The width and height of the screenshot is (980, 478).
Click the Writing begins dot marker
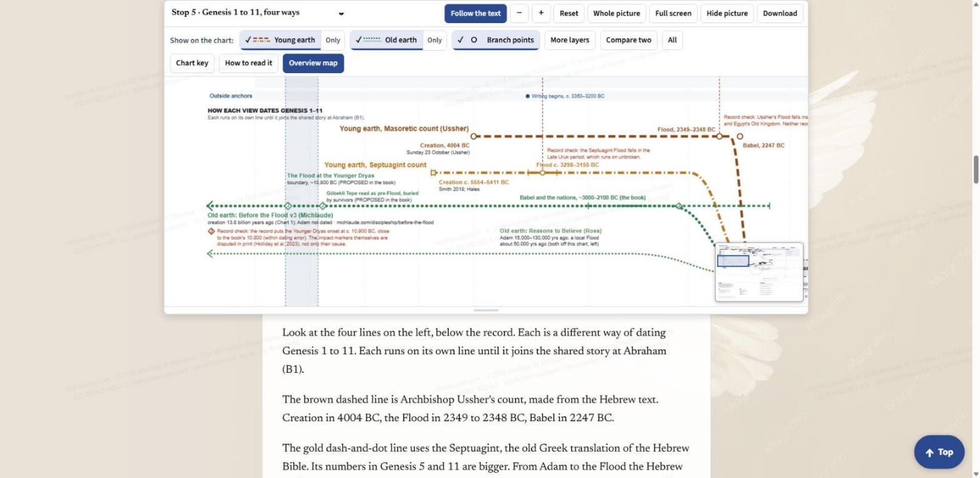[527, 96]
